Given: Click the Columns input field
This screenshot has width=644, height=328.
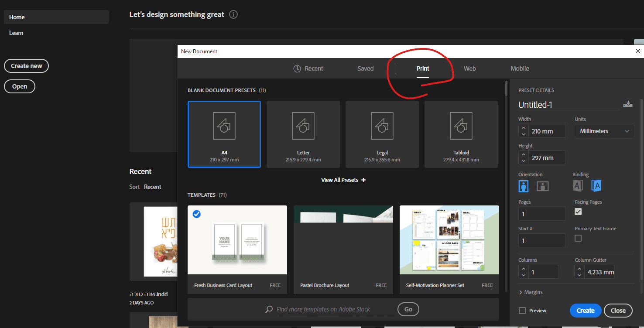Looking at the screenshot, I should tap(544, 272).
